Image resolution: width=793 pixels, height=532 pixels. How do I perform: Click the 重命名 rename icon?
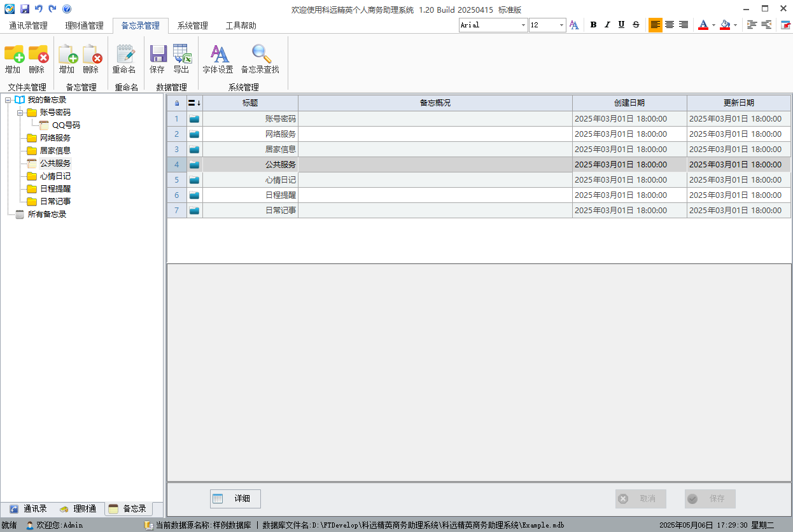[x=124, y=55]
